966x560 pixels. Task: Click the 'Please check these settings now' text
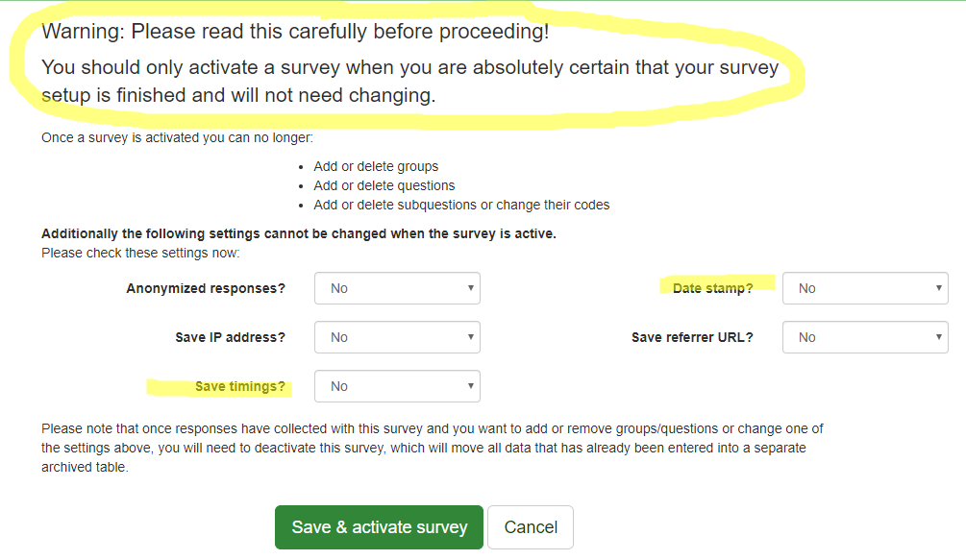click(x=140, y=253)
